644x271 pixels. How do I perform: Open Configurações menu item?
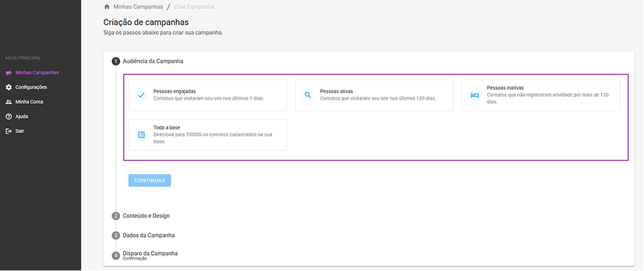tap(31, 87)
